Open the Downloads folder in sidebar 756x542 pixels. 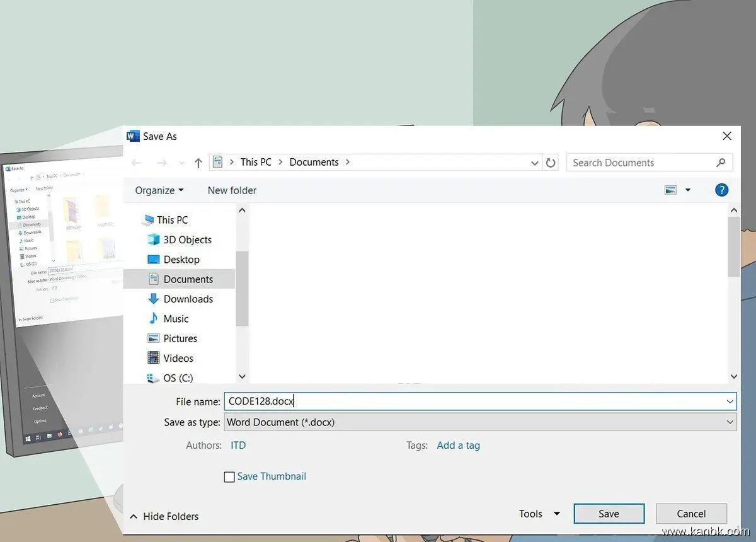click(x=188, y=299)
